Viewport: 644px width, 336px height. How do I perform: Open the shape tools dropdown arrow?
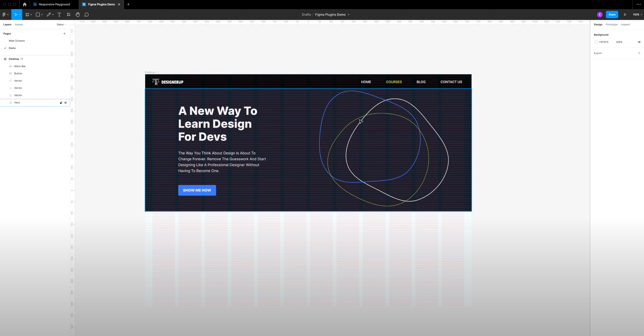pos(42,15)
